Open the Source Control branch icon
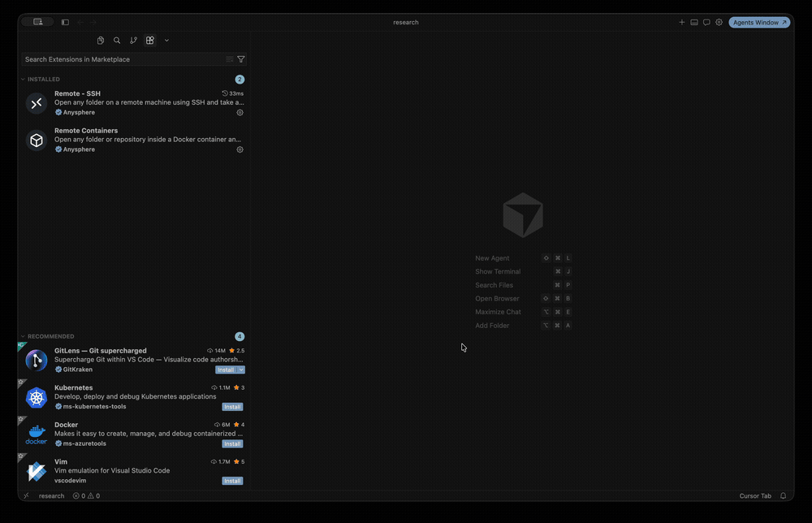The image size is (812, 523). point(134,41)
